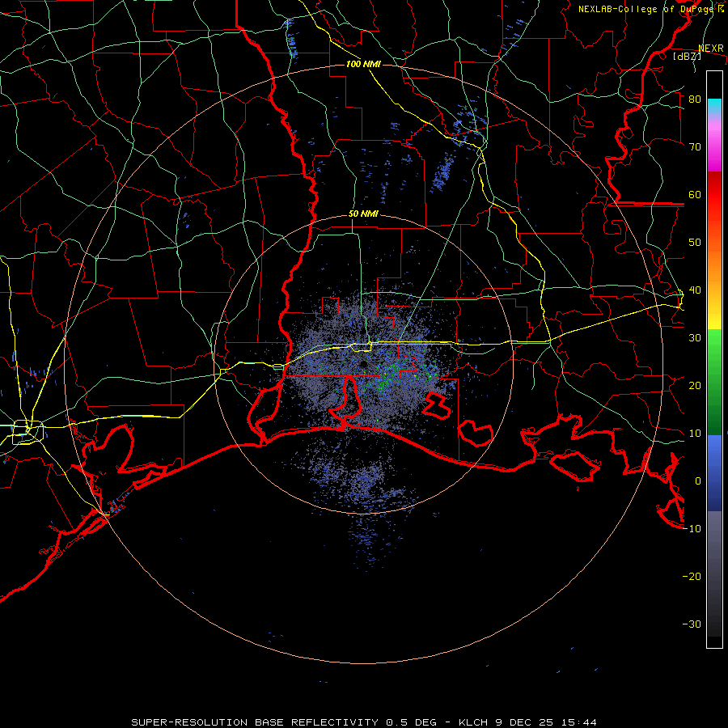This screenshot has height=728, width=728.
Task: Click the 70 value on the dBZ scale
Action: pos(695,147)
